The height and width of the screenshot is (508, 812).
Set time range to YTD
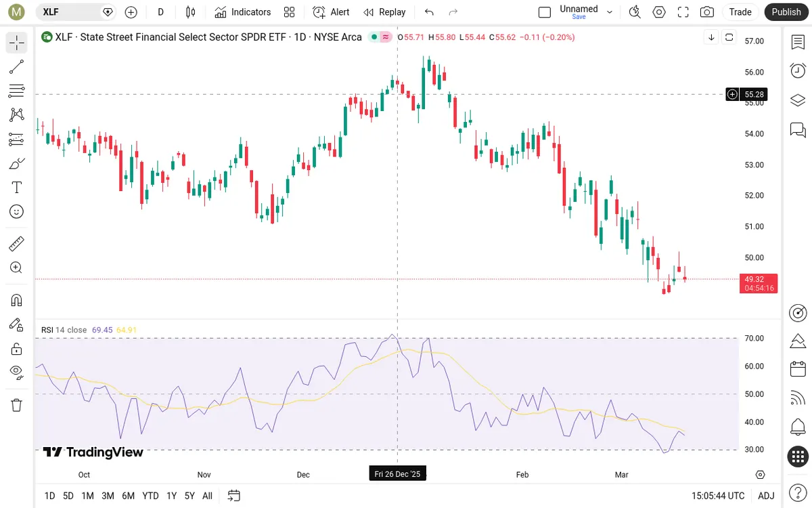[x=151, y=496]
